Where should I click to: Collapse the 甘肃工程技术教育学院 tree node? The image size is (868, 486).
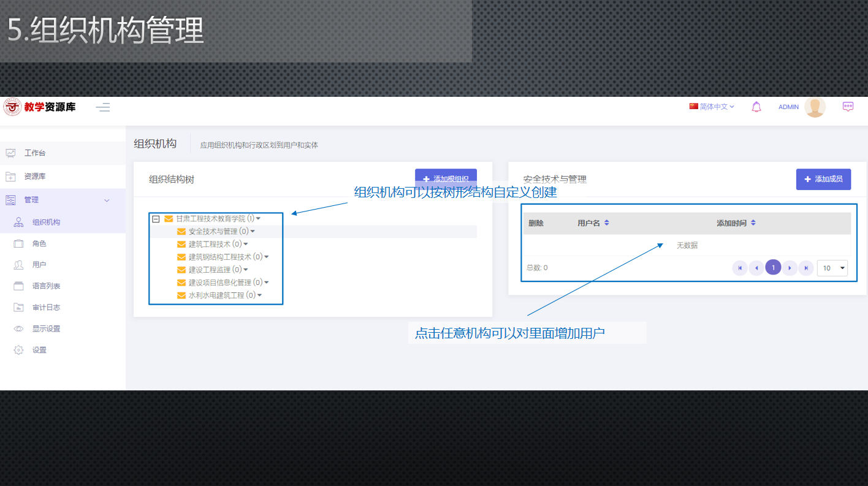point(156,219)
